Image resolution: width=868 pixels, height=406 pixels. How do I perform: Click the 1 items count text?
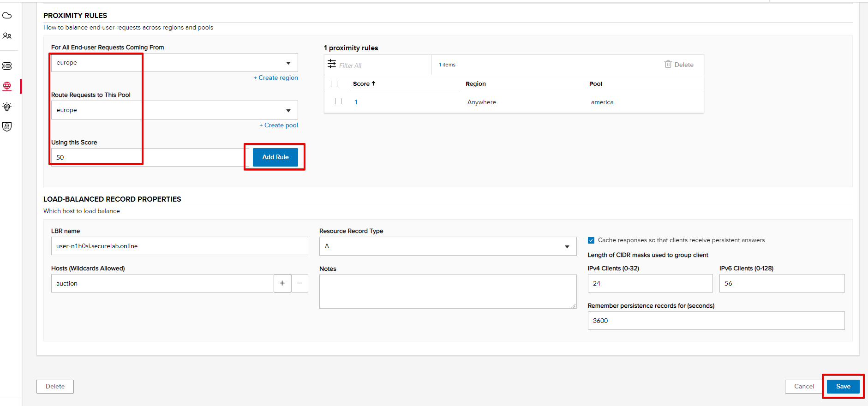coord(447,65)
